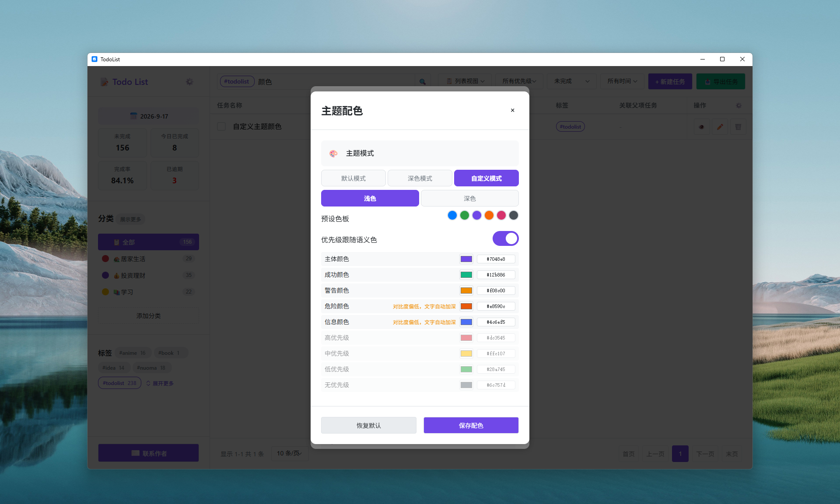
Task: Open the 所有优先级 filter dropdown
Action: pyautogui.click(x=519, y=81)
